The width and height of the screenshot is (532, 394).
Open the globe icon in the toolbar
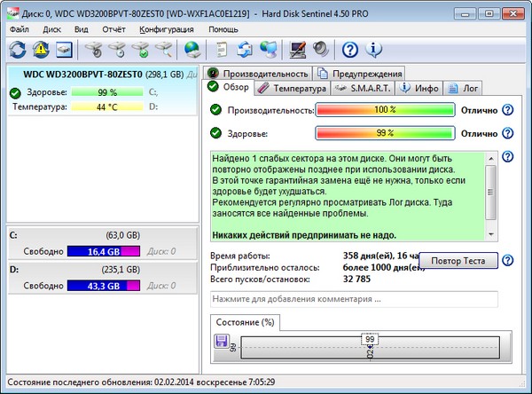click(192, 49)
